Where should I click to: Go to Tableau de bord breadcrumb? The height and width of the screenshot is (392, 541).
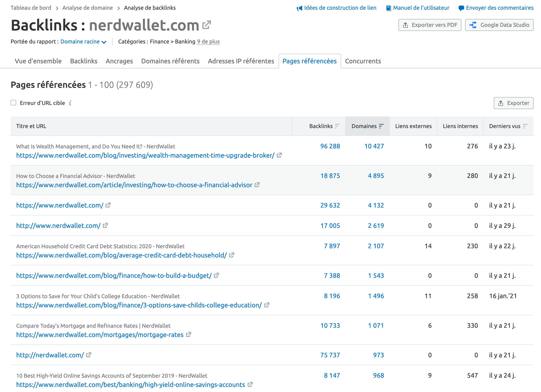[31, 8]
